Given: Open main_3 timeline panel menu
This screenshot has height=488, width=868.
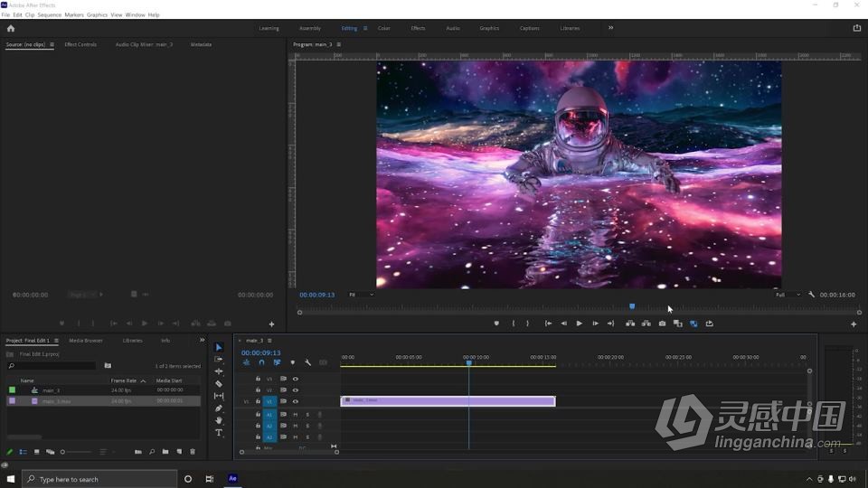Looking at the screenshot, I should tap(269, 341).
